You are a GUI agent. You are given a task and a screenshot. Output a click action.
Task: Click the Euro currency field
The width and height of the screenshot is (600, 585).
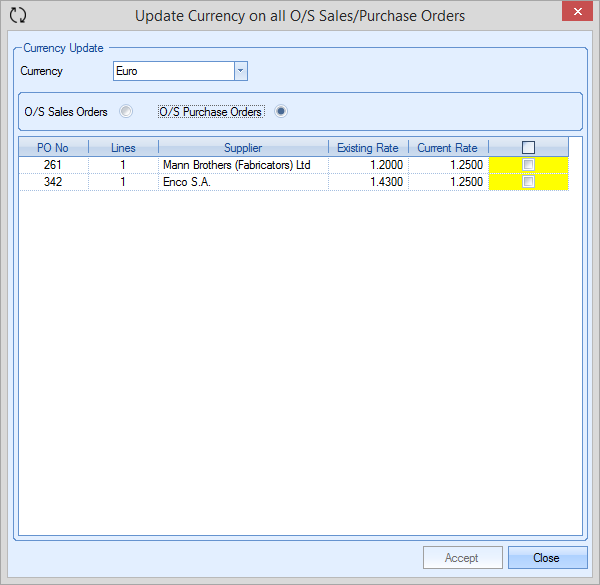173,71
